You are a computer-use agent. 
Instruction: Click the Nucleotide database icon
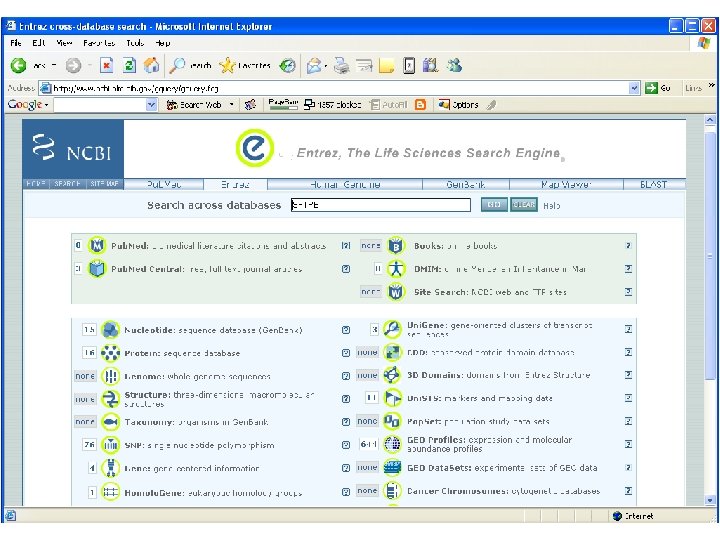coord(110,330)
